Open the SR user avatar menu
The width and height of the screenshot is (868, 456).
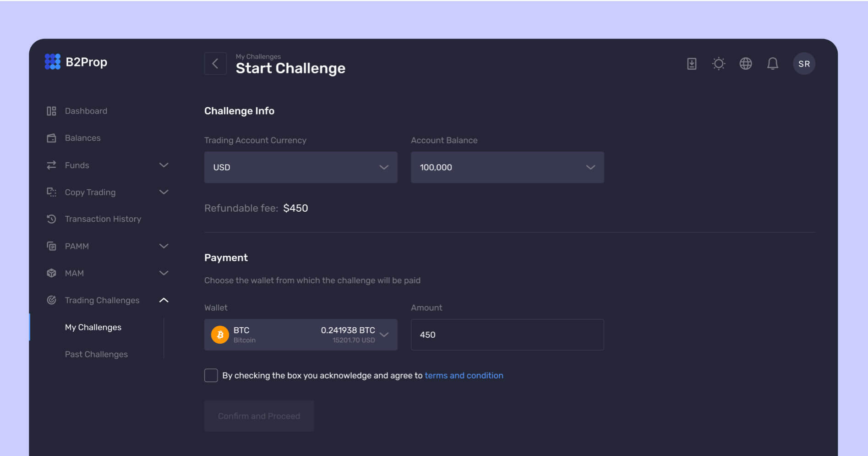tap(804, 64)
